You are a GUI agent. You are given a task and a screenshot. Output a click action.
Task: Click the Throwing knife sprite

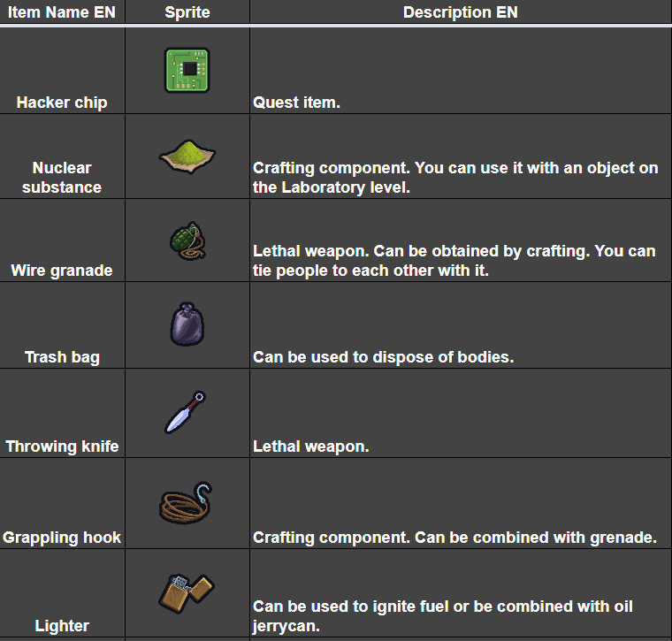pyautogui.click(x=186, y=412)
